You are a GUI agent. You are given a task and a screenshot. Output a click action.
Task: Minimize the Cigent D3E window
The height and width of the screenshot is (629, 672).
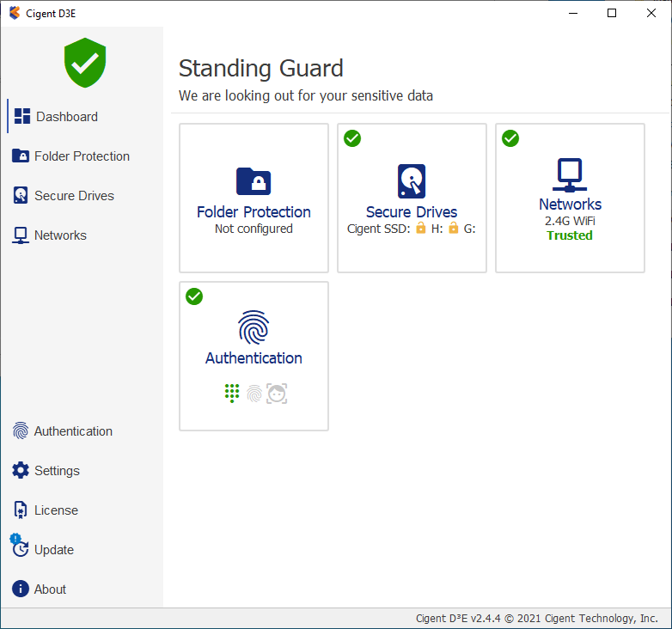pos(573,13)
